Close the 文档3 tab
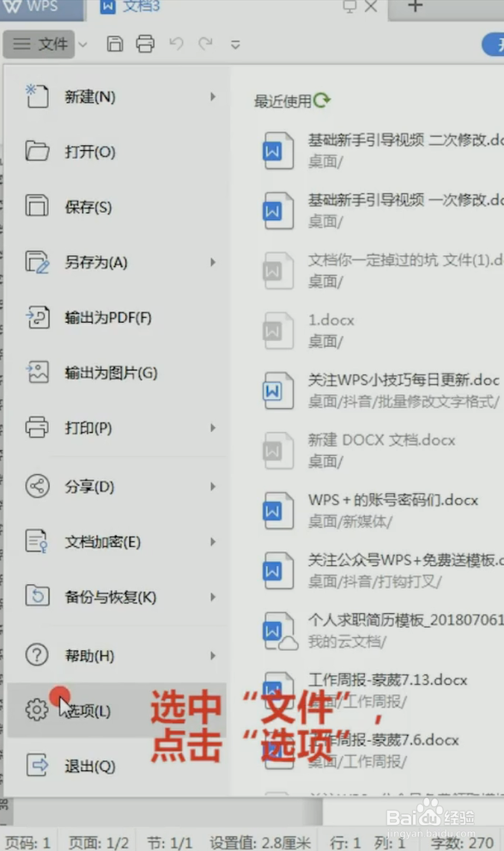The width and height of the screenshot is (504, 851). point(371,7)
